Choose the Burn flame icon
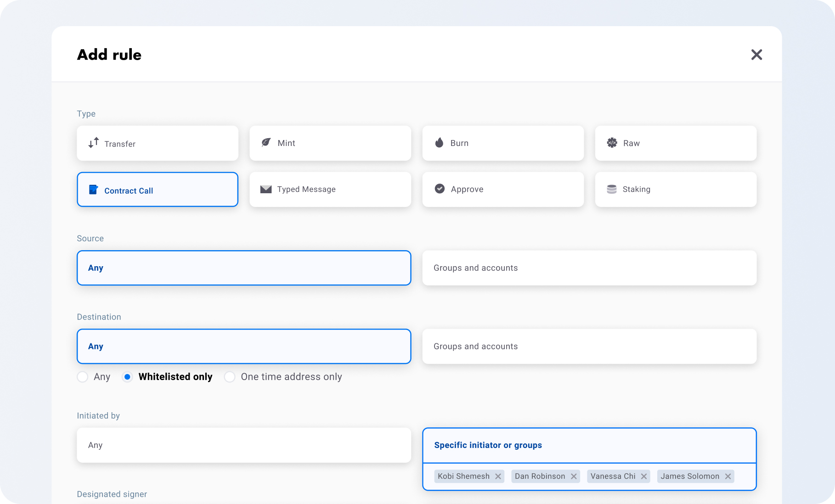 point(439,143)
